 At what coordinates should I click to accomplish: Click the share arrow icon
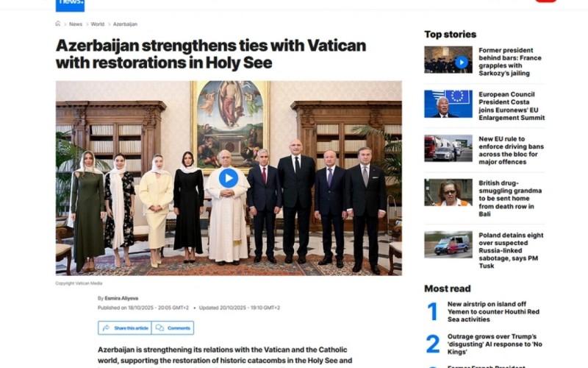coord(106,328)
